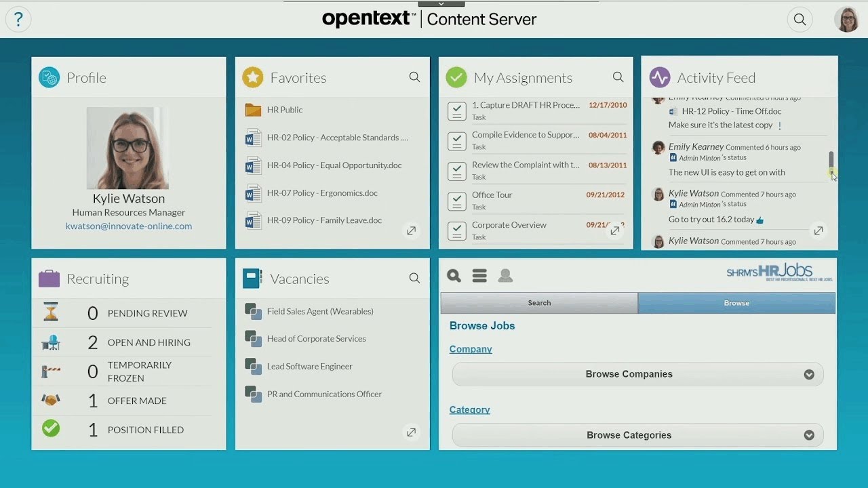
Task: Click the Open and Hiring desk icon
Action: point(51,342)
